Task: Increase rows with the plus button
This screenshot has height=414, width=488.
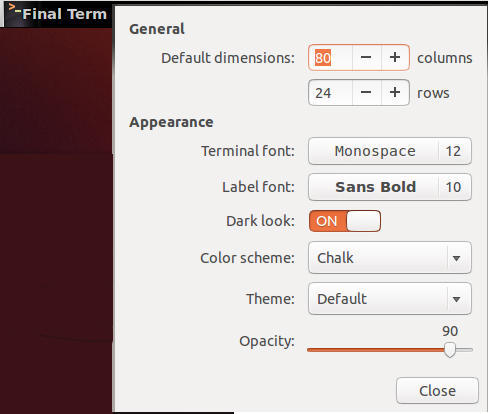Action: click(395, 92)
